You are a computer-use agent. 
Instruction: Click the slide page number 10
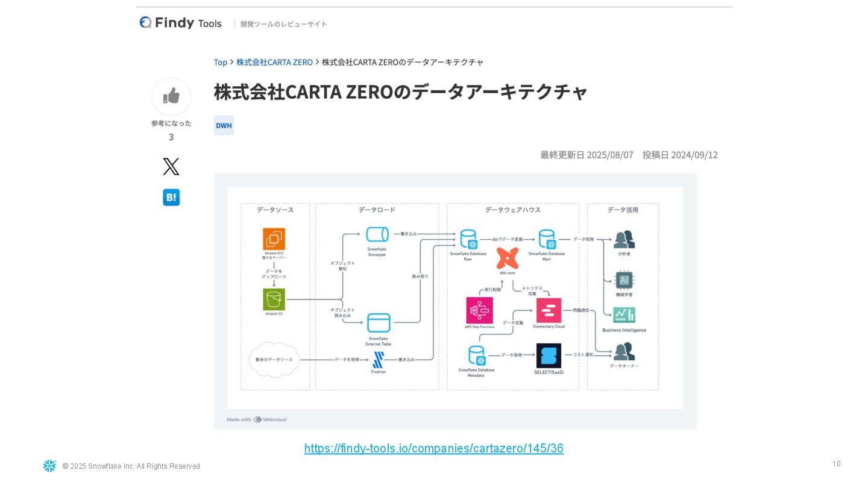click(836, 464)
